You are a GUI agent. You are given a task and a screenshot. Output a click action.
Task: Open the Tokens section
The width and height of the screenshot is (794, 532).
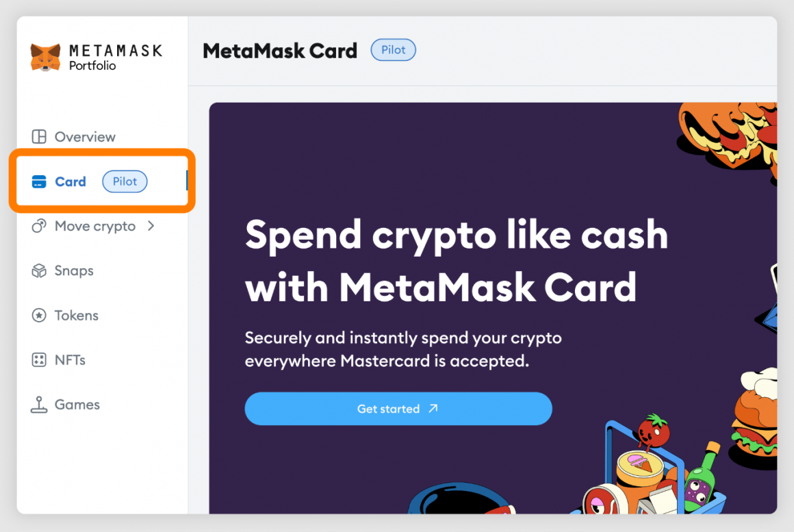(75, 315)
